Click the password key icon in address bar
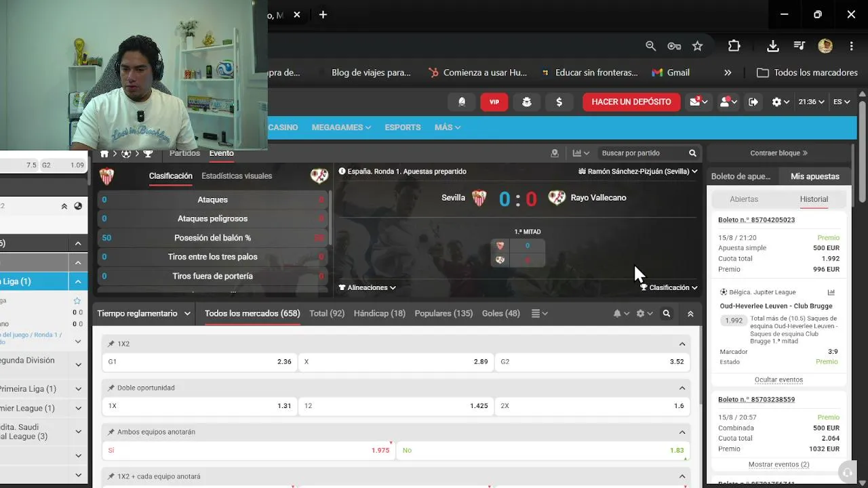 (x=674, y=46)
